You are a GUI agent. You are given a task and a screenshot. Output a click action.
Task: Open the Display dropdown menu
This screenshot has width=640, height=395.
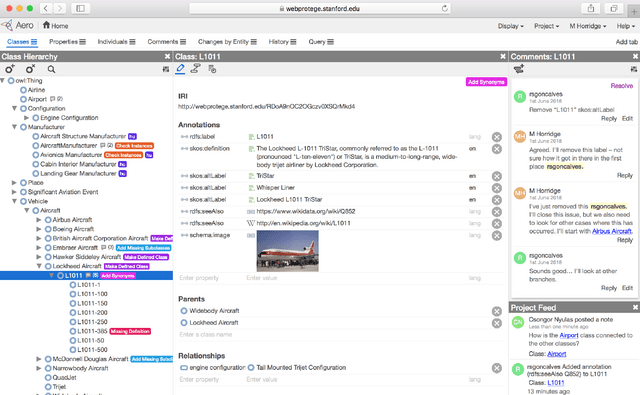pos(510,26)
